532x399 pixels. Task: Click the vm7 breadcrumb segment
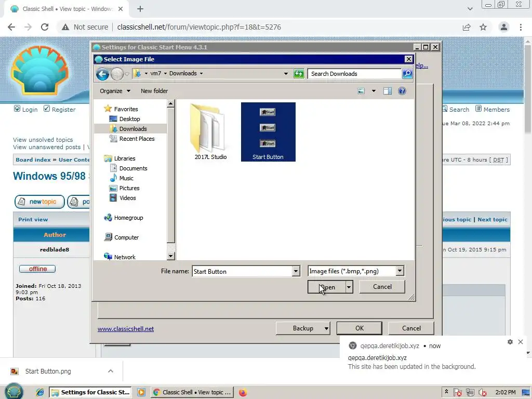point(155,73)
